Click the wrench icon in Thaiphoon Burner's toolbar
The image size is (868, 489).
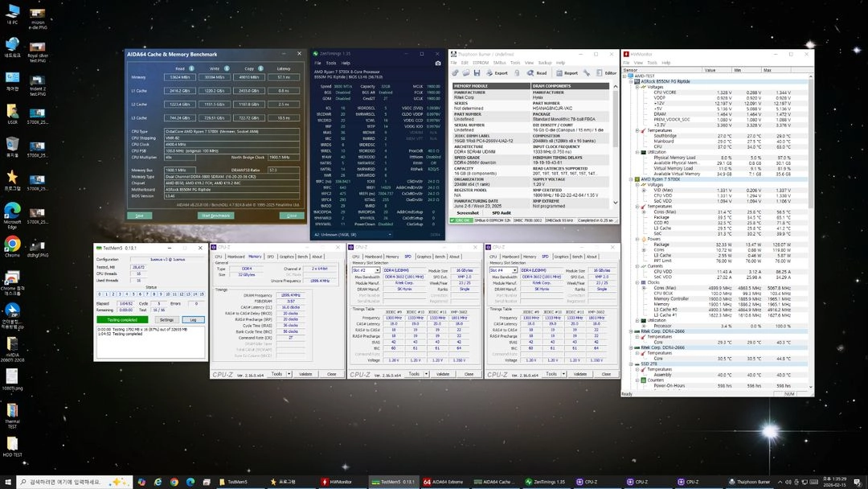tap(586, 73)
